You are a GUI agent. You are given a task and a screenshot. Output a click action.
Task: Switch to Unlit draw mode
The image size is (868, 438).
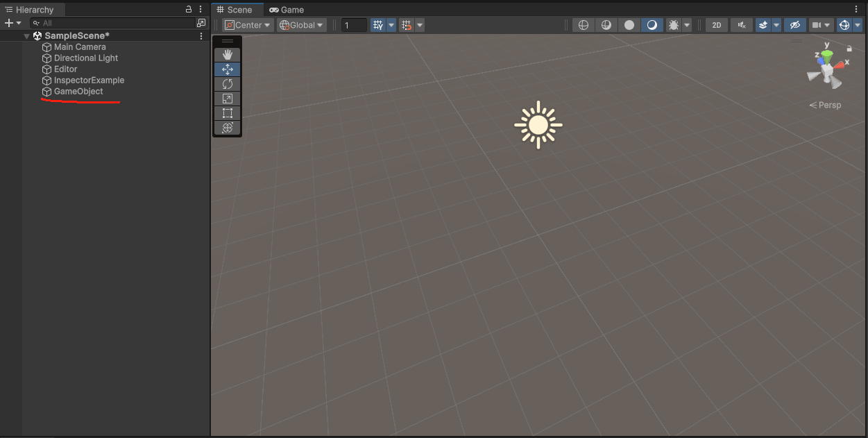pos(629,25)
